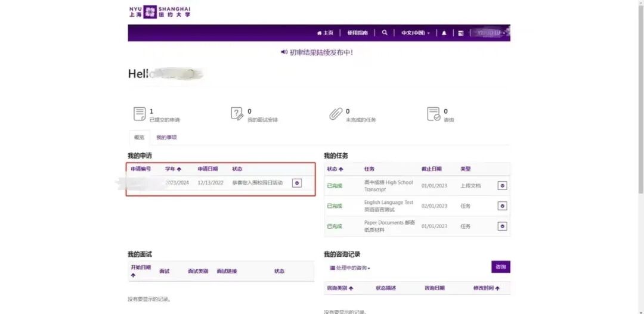Switch to the 概览 overview tab

139,138
